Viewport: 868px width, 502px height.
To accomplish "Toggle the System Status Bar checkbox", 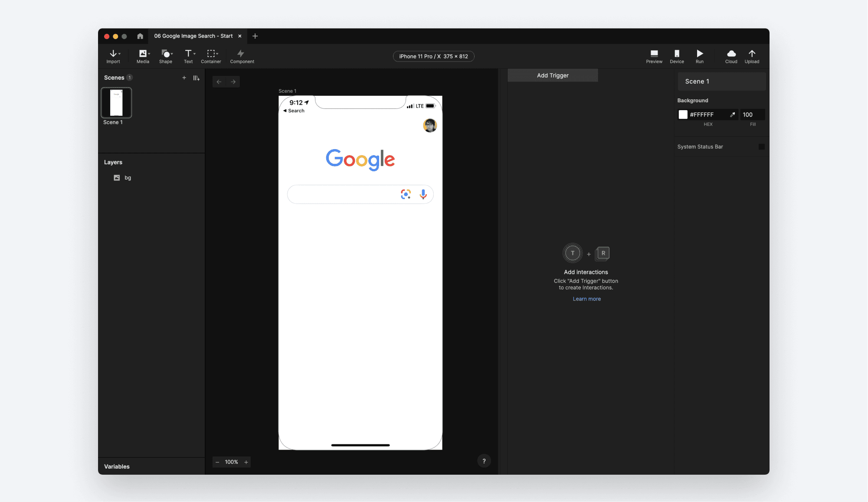I will click(761, 147).
